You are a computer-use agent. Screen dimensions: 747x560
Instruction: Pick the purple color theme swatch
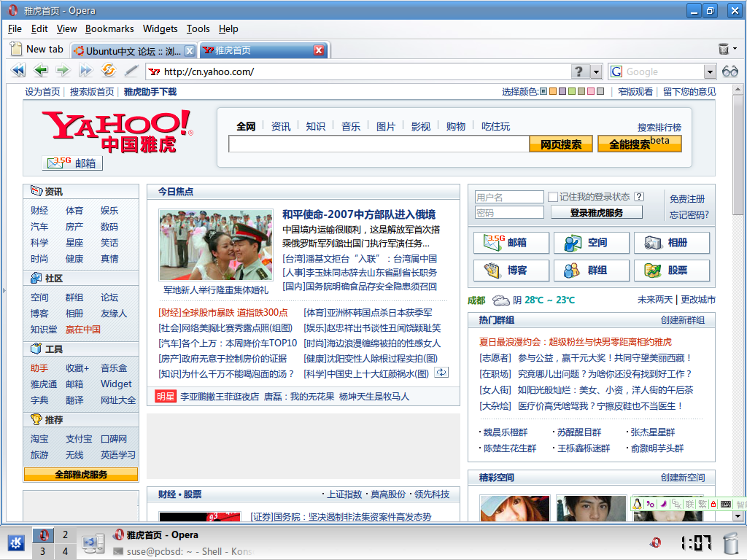[x=562, y=91]
